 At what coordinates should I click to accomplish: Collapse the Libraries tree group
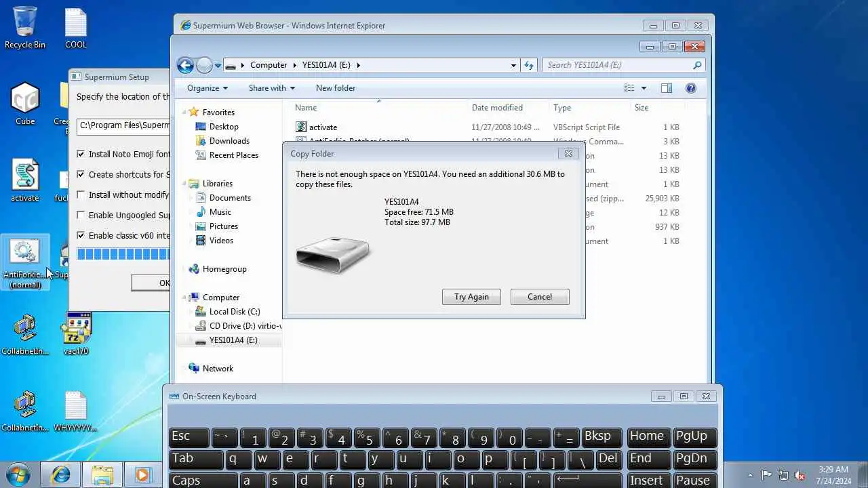pyautogui.click(x=184, y=183)
